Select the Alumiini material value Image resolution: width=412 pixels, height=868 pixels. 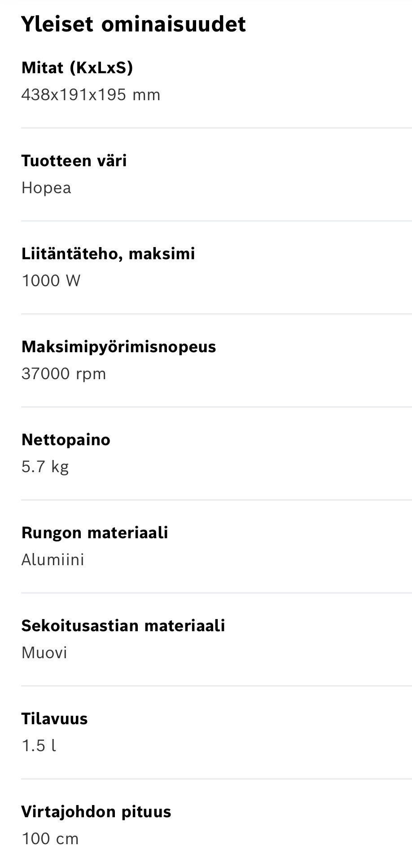click(x=53, y=560)
